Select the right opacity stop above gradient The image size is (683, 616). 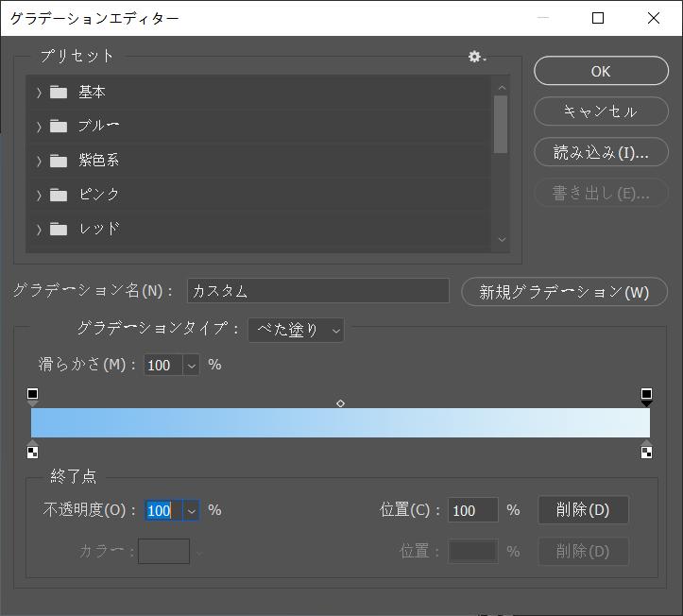click(646, 395)
